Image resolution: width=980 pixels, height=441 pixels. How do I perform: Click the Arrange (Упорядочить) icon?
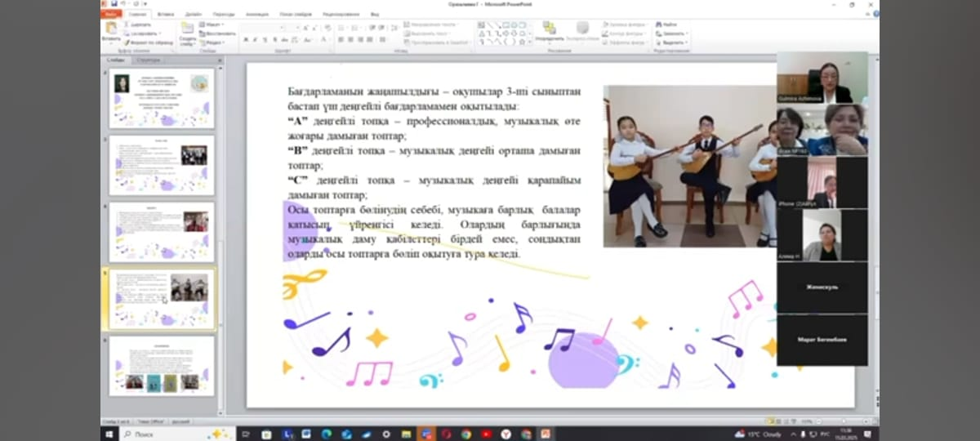pos(550,30)
